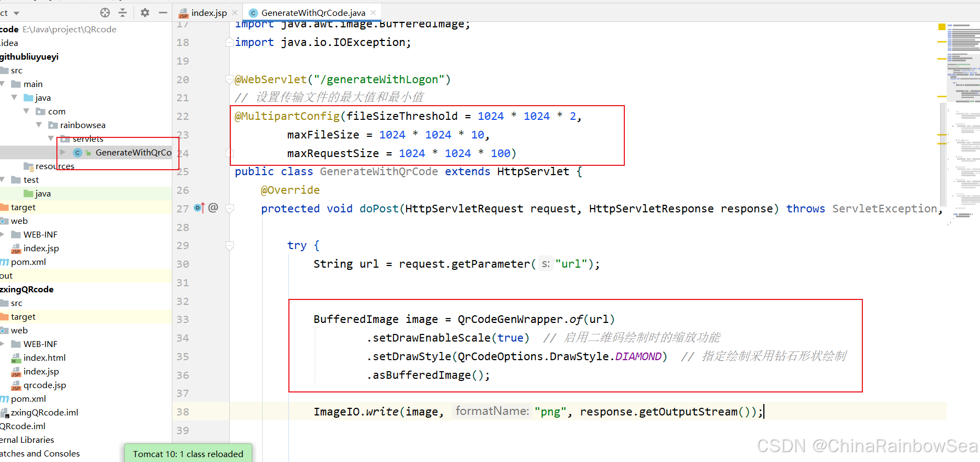Click the yellow inspection warning indicator
The height and width of the screenshot is (462, 980).
[x=942, y=27]
